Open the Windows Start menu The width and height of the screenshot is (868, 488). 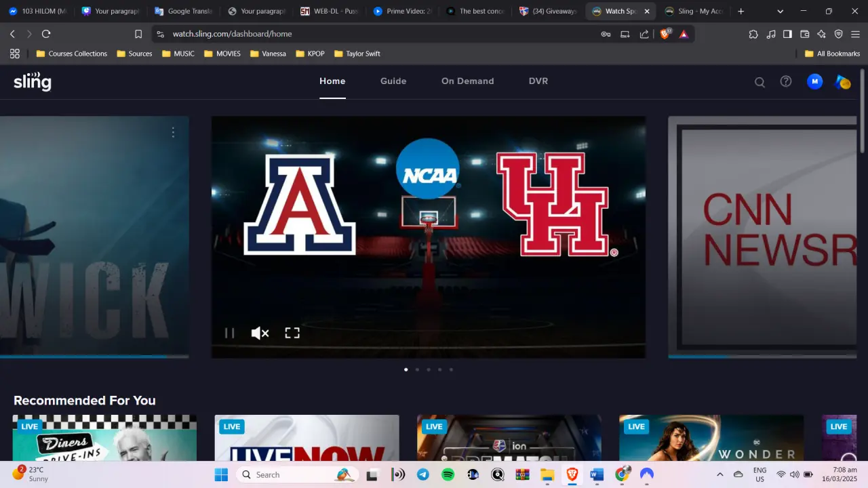tap(221, 474)
